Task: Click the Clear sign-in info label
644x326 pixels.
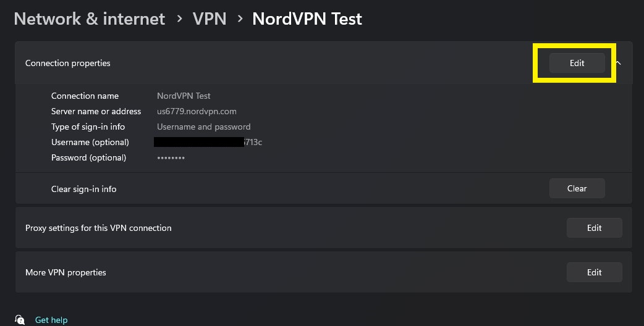Action: pyautogui.click(x=84, y=189)
